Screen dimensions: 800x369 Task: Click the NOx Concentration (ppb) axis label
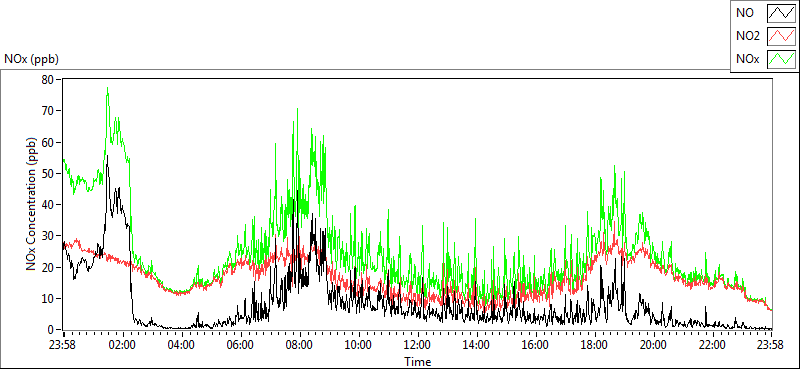pos(32,203)
